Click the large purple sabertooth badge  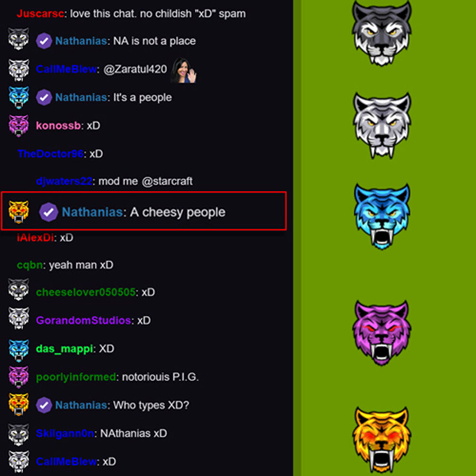382,333
